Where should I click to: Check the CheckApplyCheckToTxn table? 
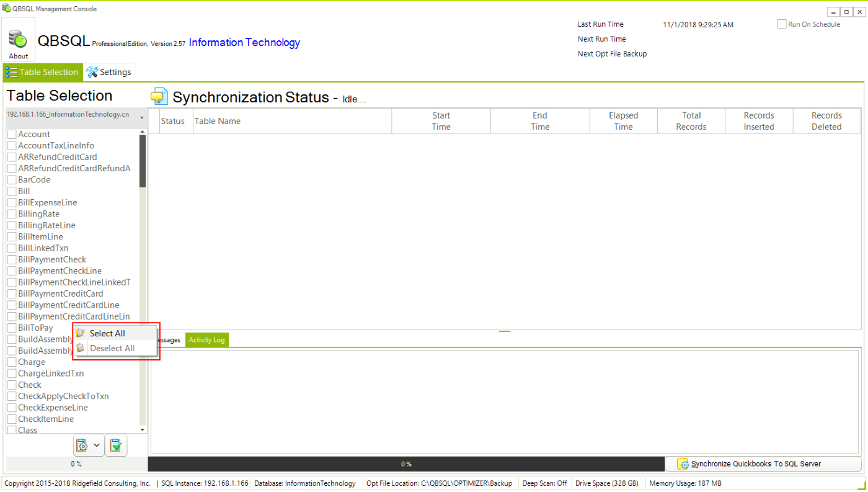coord(12,396)
